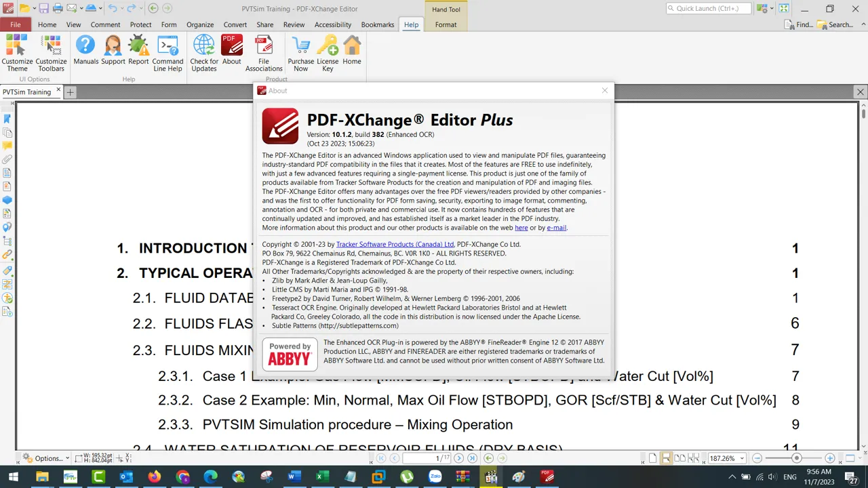Screen dimensions: 868x488
Task: Open File Associations
Action: pyautogui.click(x=264, y=54)
